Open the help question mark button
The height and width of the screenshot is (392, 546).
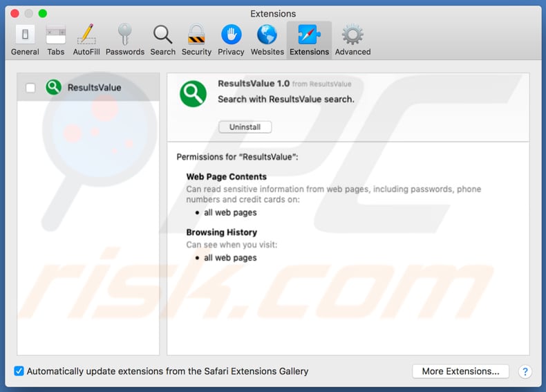tap(525, 372)
